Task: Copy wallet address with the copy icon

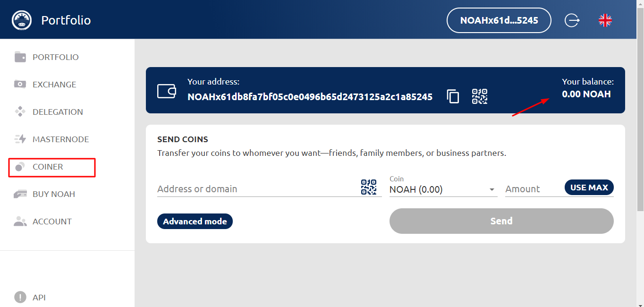Action: coord(453,96)
